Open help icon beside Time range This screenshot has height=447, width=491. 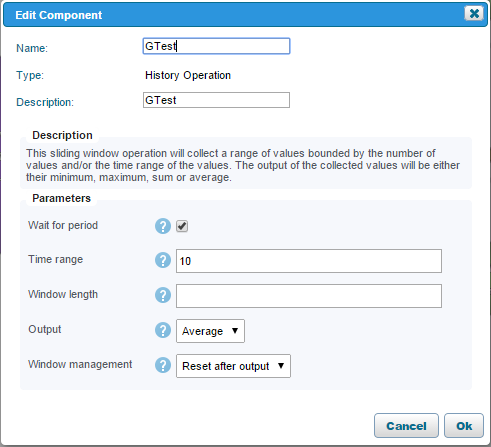coord(163,260)
